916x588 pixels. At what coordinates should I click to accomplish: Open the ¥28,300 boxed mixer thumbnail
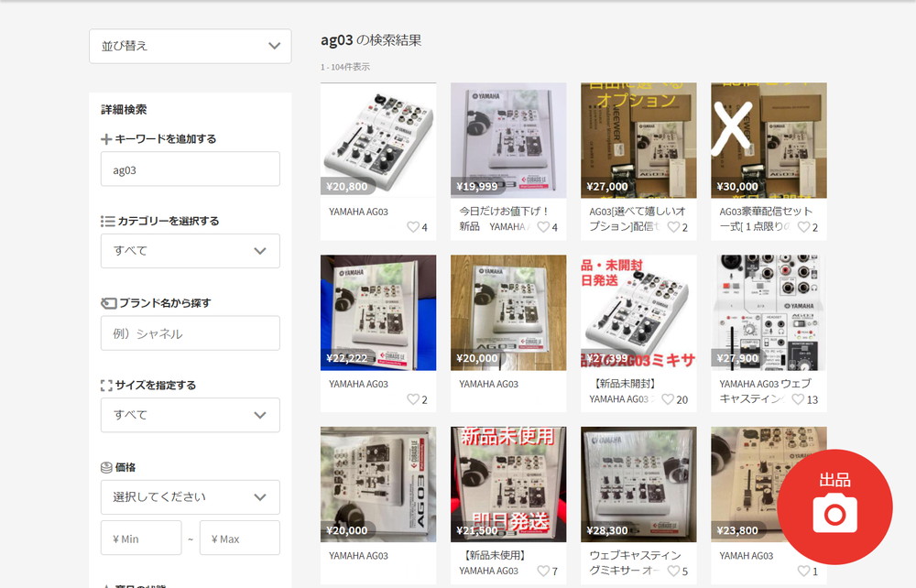point(638,485)
